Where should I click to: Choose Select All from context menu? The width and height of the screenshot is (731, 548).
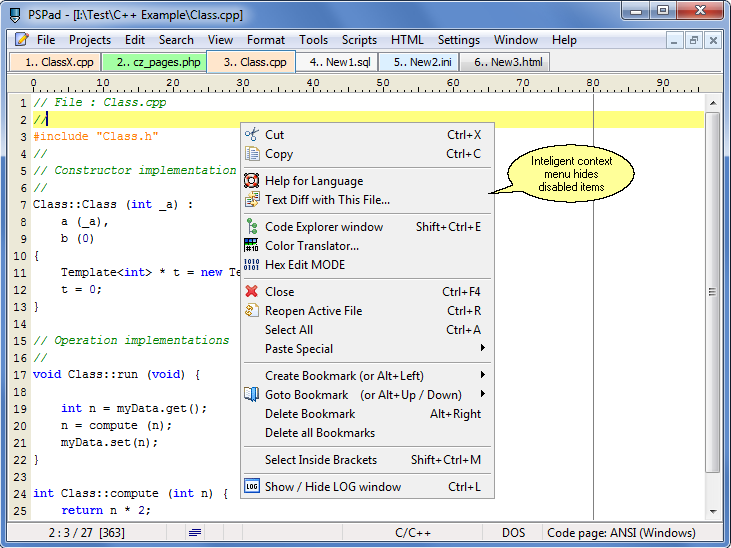(289, 330)
